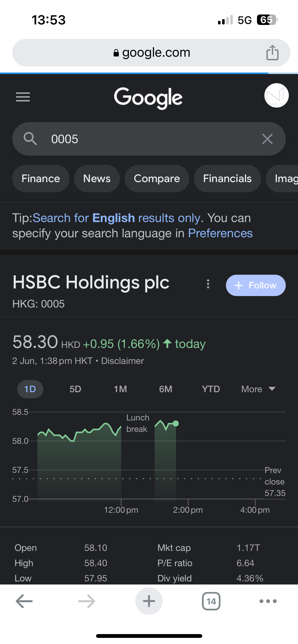This screenshot has height=644, width=298.
Task: Tap the google.com address bar
Action: [151, 53]
